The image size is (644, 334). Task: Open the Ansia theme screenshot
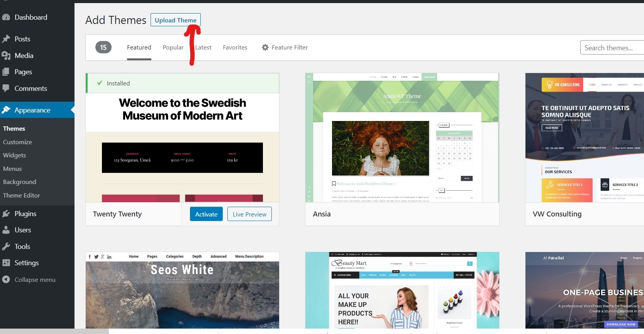point(402,138)
